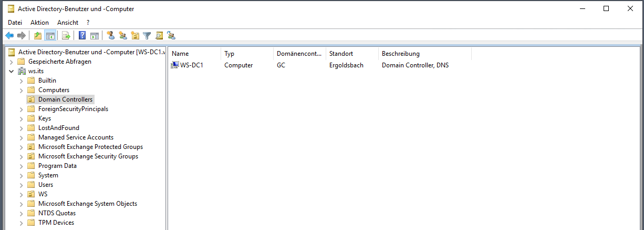Click the Users folder icon
The image size is (644, 230).
(x=32, y=185)
